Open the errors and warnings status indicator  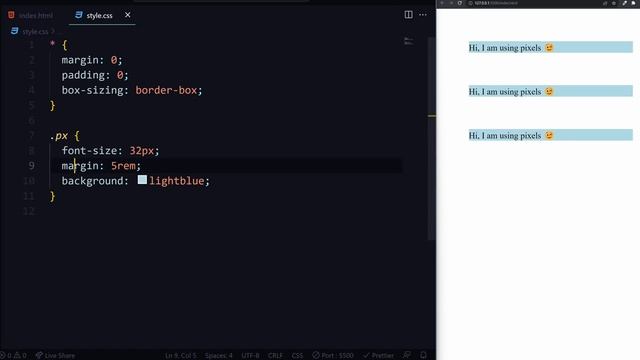click(x=13, y=356)
